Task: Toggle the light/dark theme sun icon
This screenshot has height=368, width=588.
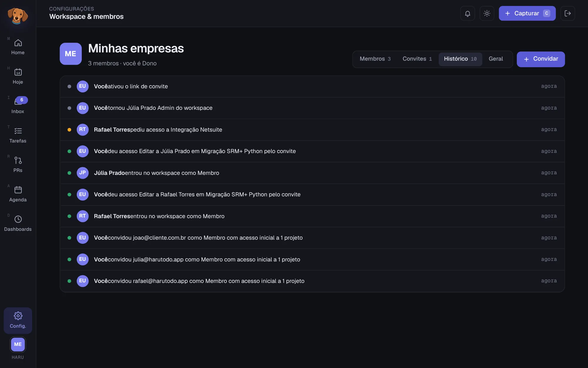Action: 487,13
